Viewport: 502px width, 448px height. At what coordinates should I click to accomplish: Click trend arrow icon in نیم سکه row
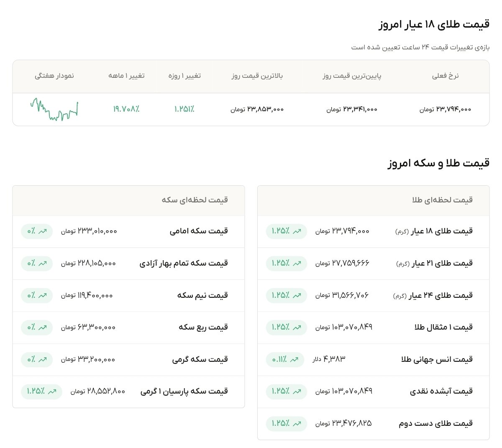[x=43, y=295]
